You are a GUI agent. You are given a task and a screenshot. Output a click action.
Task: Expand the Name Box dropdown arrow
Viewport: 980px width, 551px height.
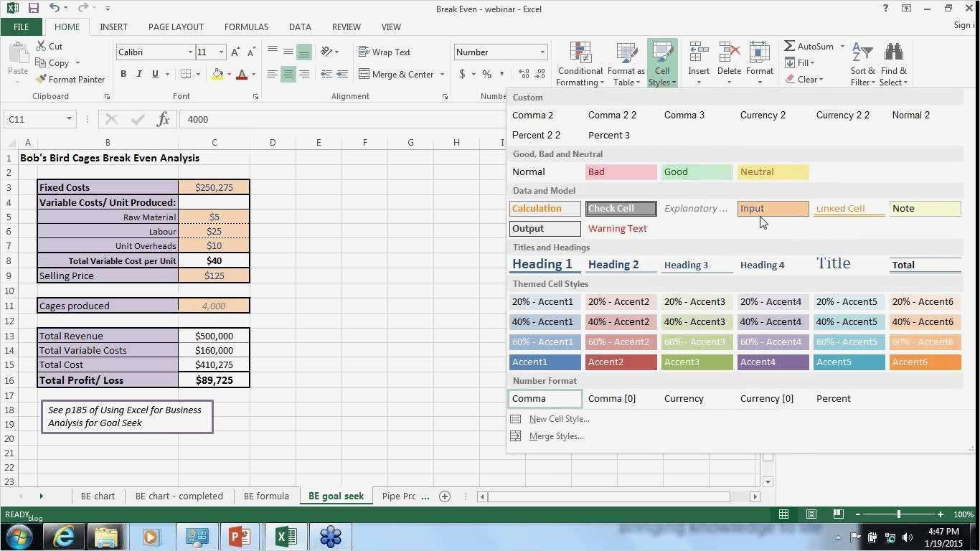coord(69,119)
